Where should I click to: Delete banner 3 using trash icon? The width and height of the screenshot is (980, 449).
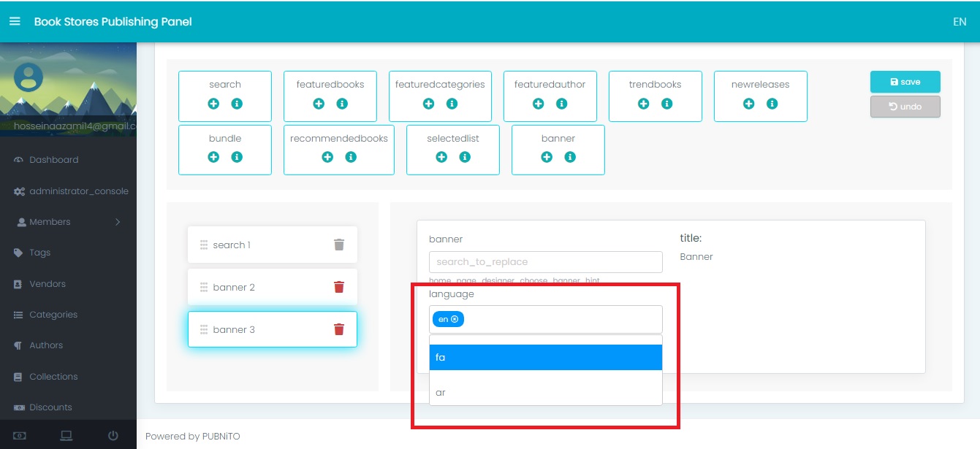[x=339, y=329]
